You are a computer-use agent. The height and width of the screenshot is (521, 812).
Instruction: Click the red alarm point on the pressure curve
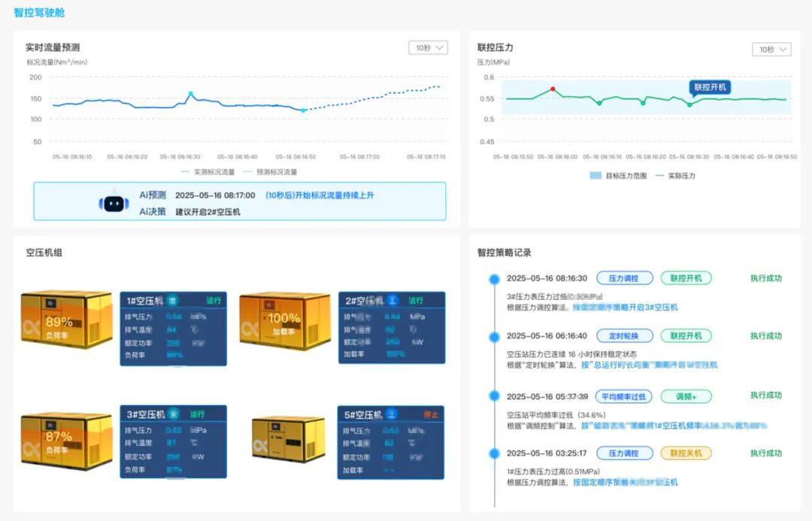(553, 88)
